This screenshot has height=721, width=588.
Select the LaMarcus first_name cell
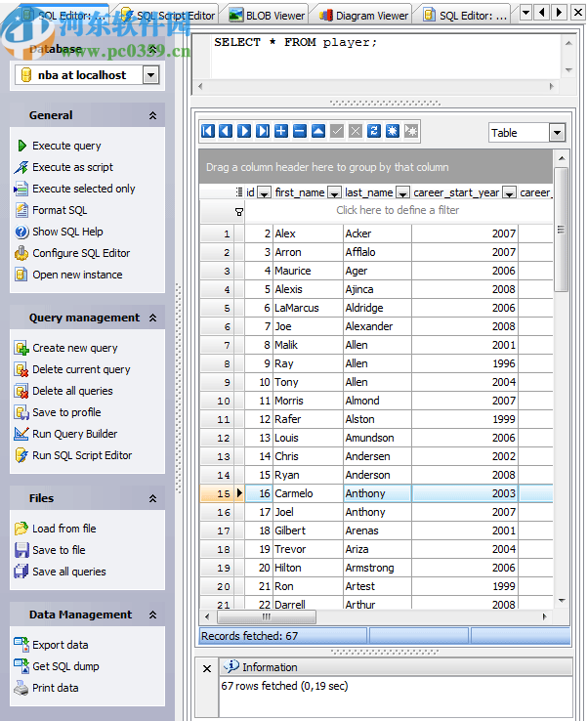[x=308, y=308]
